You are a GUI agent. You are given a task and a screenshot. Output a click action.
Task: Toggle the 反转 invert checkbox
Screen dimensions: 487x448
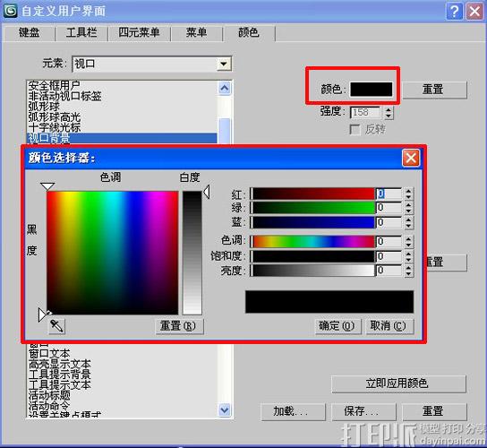[x=355, y=129]
